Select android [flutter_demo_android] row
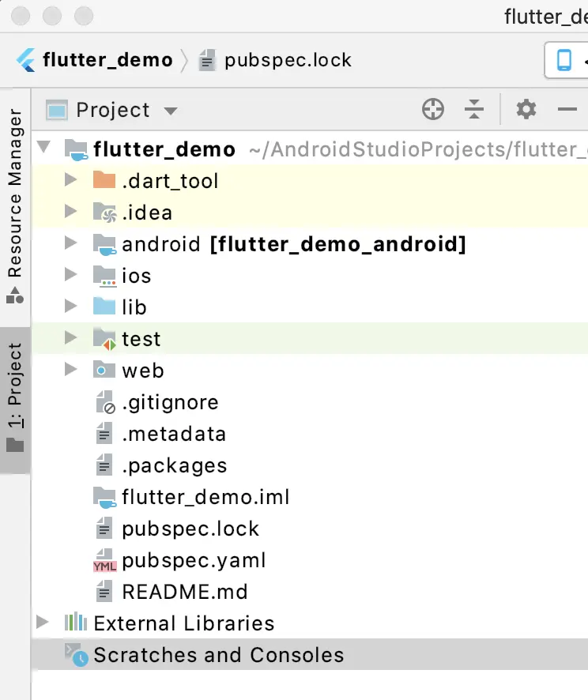This screenshot has height=700, width=588. coord(310,244)
